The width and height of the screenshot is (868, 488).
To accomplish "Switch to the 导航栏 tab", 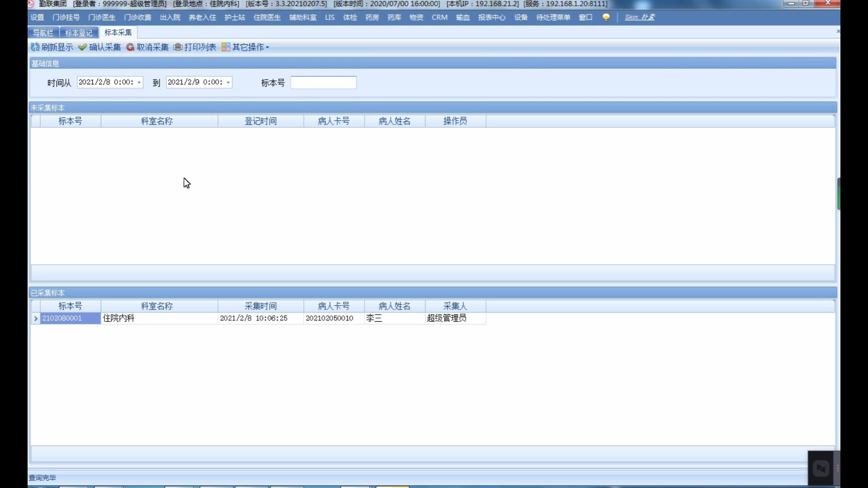I will click(43, 33).
